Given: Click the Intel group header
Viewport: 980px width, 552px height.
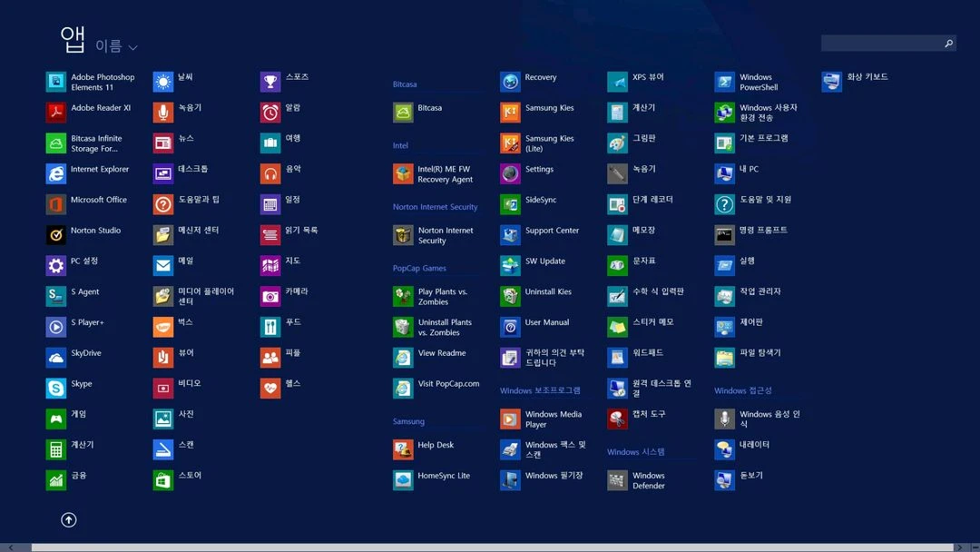Looking at the screenshot, I should click(401, 145).
